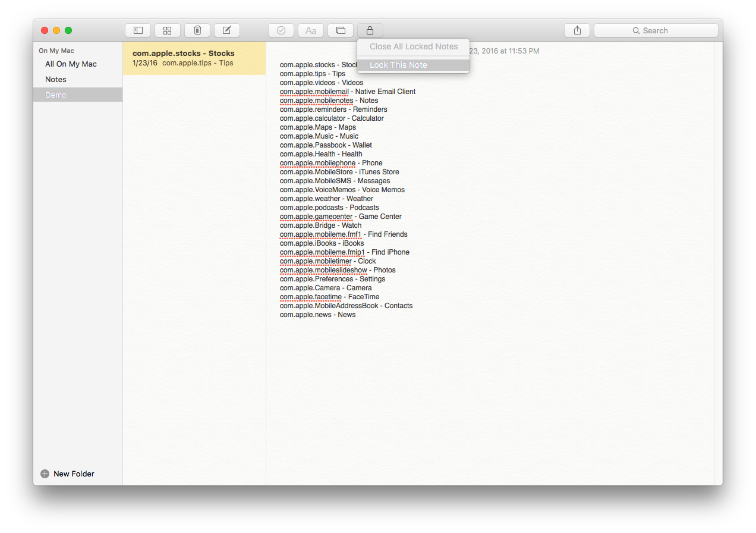Click the green zoom window button
The width and height of the screenshot is (756, 533).
tap(68, 30)
